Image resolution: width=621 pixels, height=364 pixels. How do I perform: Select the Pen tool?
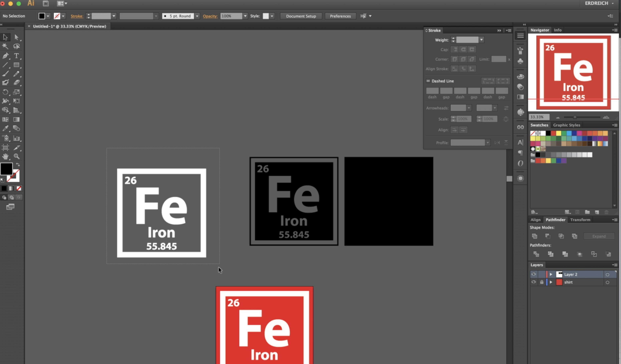click(x=5, y=56)
